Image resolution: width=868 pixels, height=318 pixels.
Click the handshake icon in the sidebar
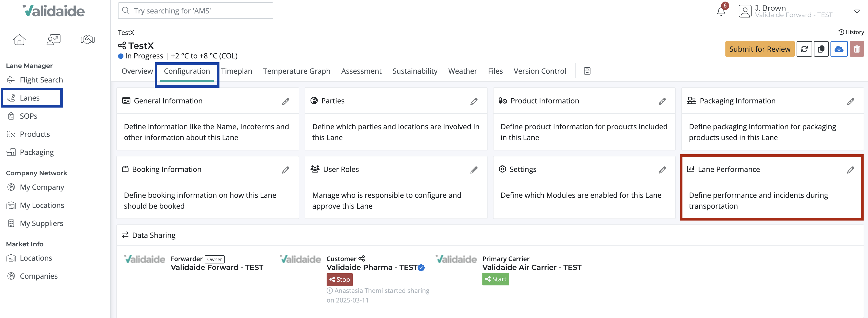88,40
